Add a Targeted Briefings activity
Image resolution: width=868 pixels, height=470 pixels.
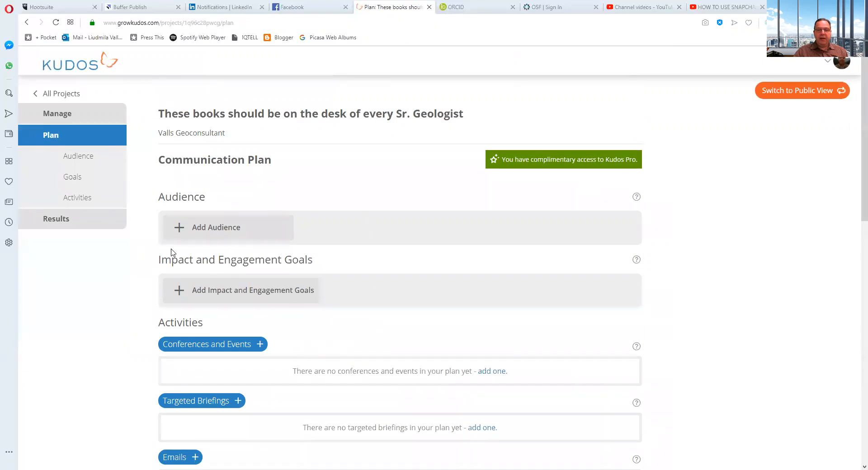tap(202, 400)
